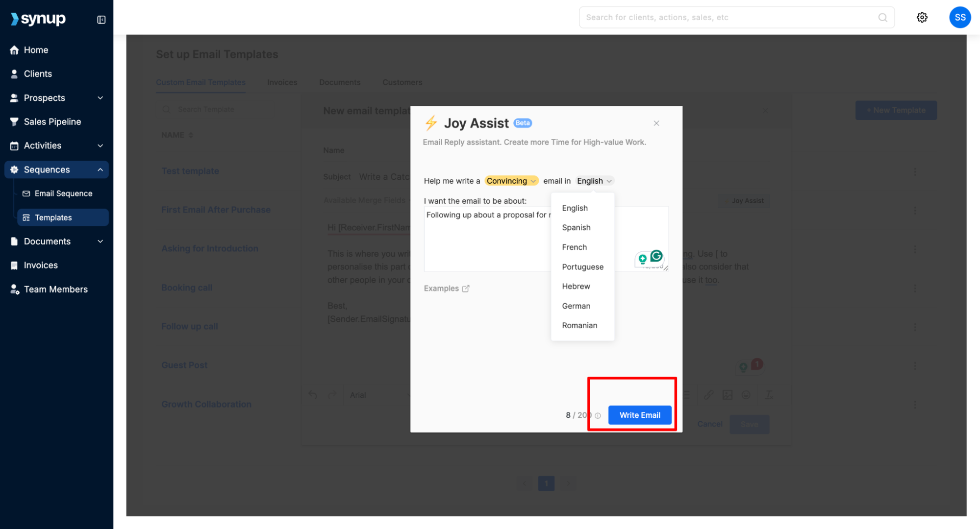
Task: Select German from the language list
Action: click(x=576, y=306)
